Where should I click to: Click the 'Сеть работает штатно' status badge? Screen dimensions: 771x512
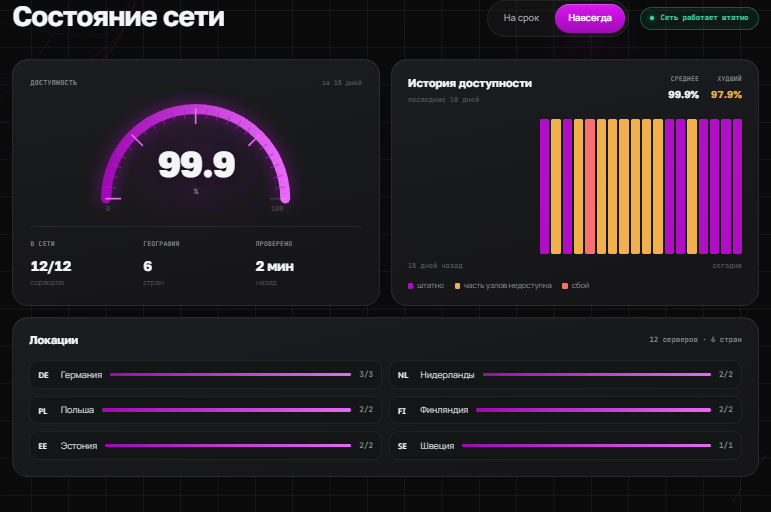(699, 18)
